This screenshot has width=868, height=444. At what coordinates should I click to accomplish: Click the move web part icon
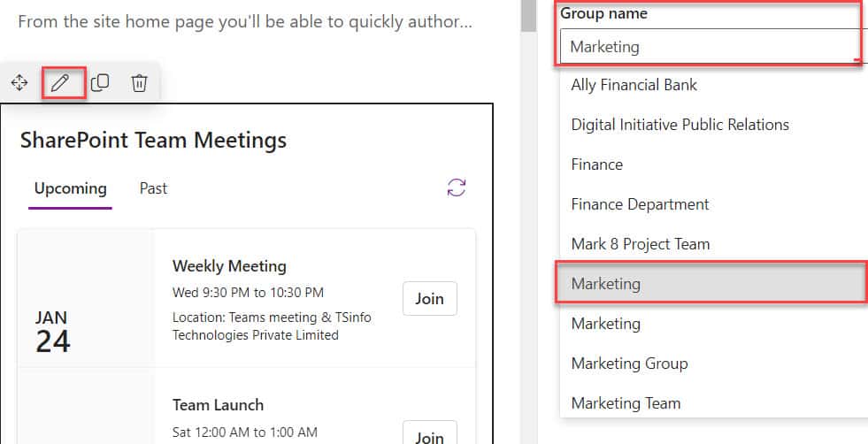tap(19, 83)
